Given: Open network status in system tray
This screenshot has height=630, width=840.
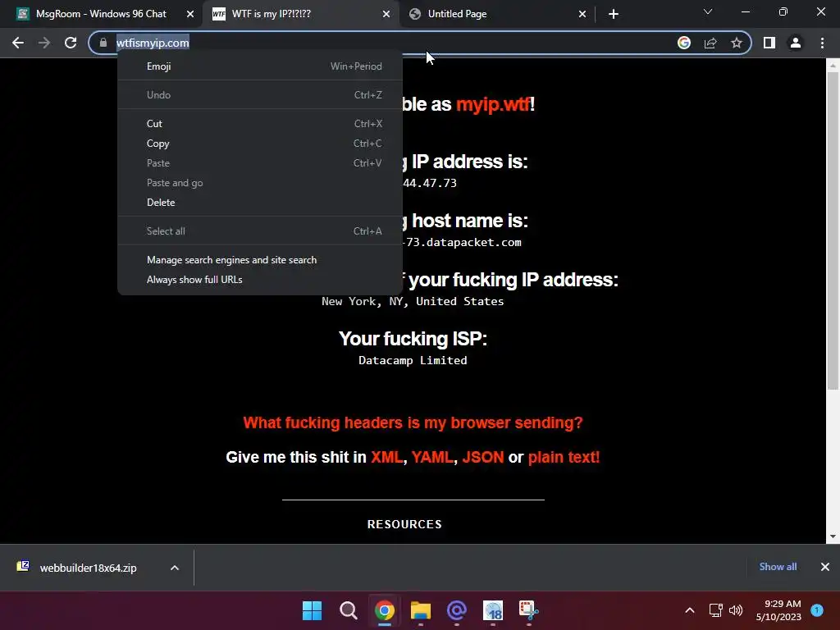Looking at the screenshot, I should click(x=715, y=610).
